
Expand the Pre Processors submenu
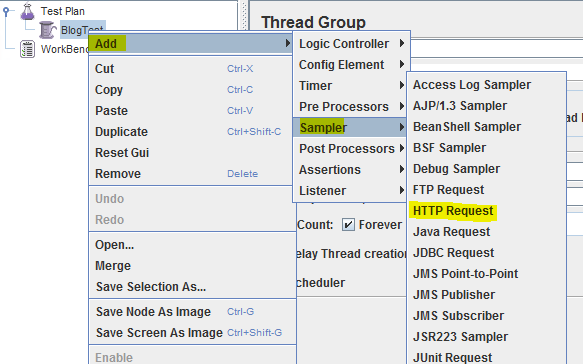[x=350, y=107]
